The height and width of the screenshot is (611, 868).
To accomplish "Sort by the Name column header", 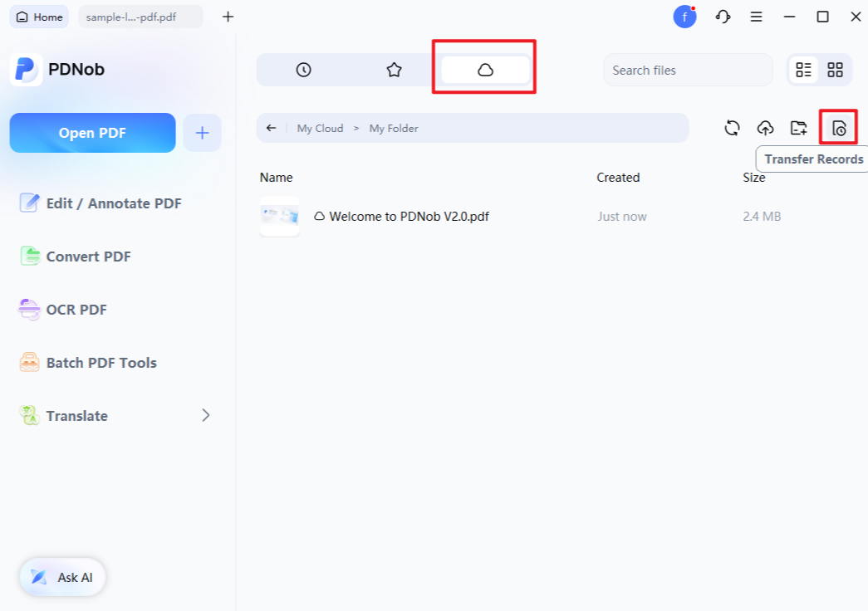I will pyautogui.click(x=277, y=178).
